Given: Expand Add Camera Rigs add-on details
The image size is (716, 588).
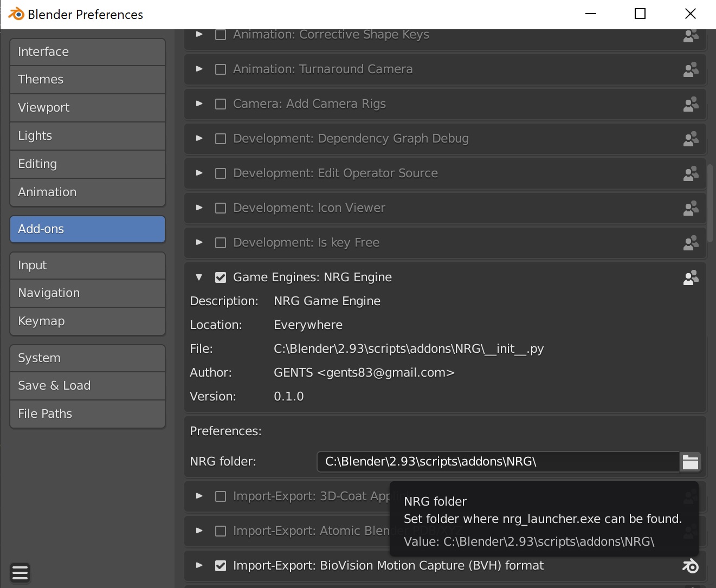Looking at the screenshot, I should [199, 104].
